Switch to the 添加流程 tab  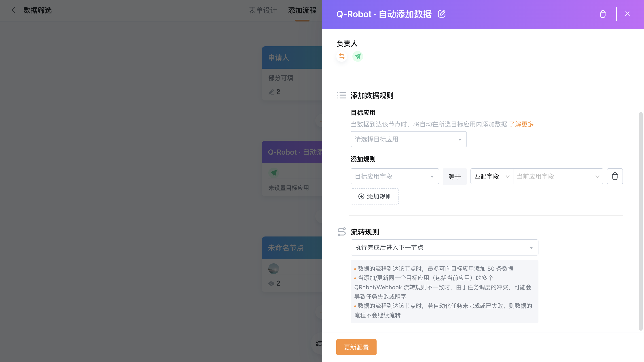(x=302, y=10)
